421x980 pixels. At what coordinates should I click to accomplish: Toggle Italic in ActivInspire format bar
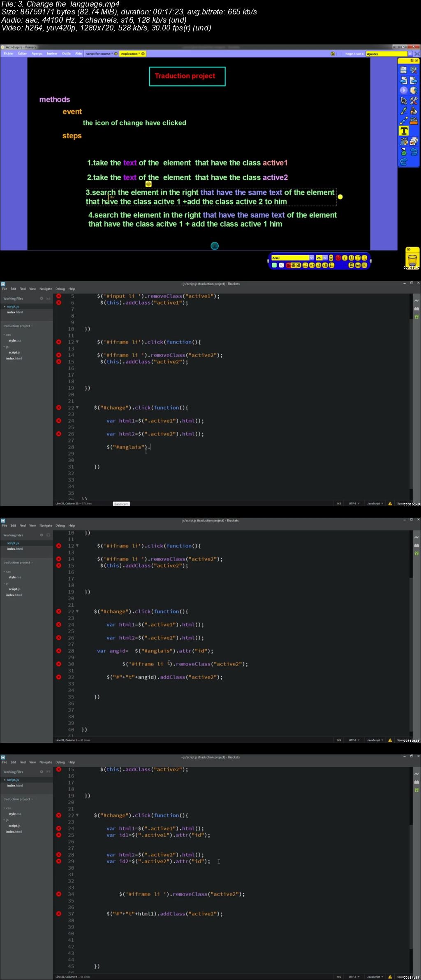[x=345, y=258]
